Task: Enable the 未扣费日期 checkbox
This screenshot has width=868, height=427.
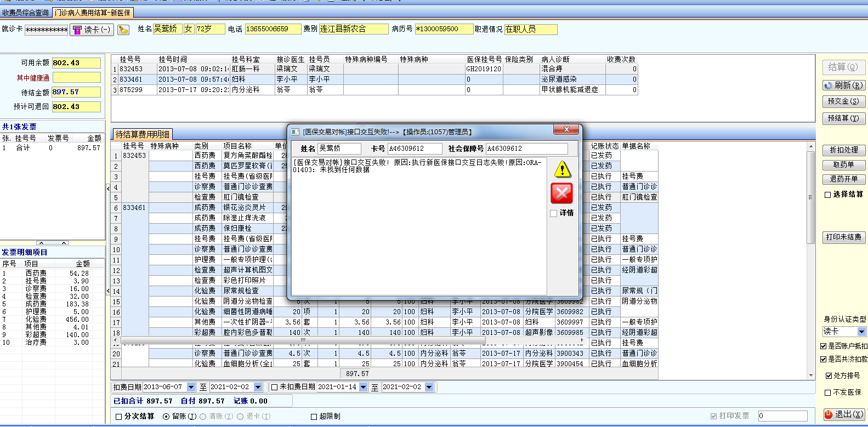Action: [275, 387]
